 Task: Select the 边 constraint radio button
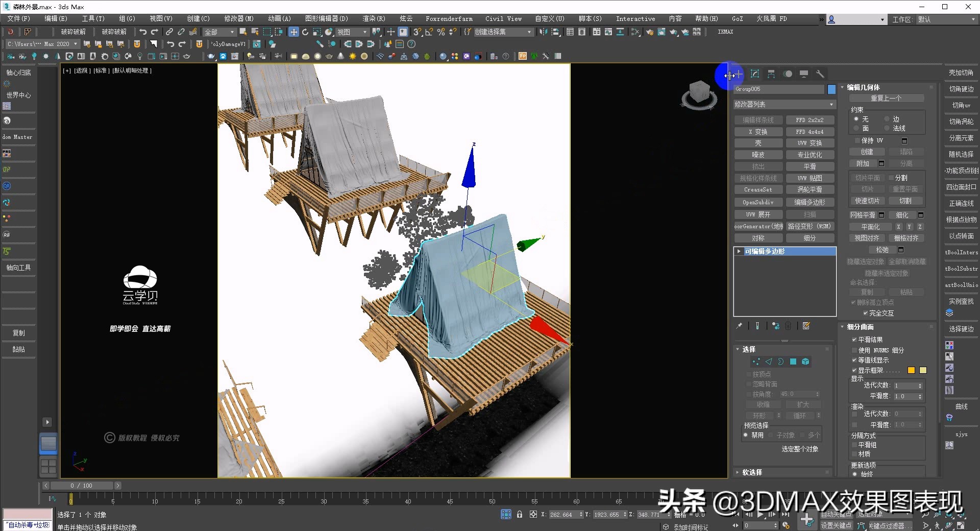(x=887, y=119)
